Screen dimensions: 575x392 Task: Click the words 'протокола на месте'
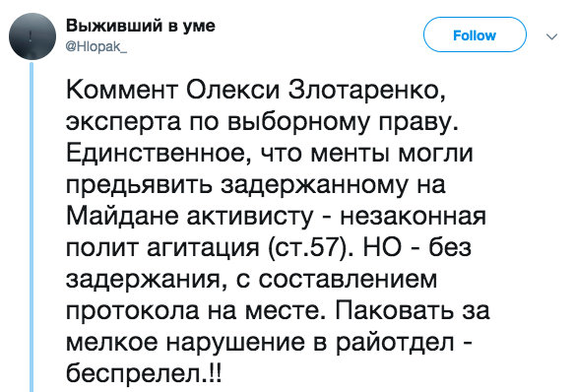195,311
